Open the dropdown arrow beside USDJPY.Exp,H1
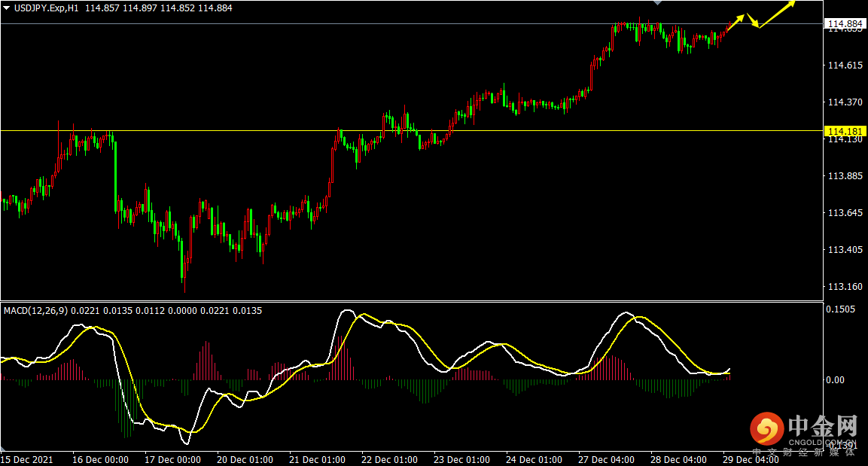 pos(6,8)
